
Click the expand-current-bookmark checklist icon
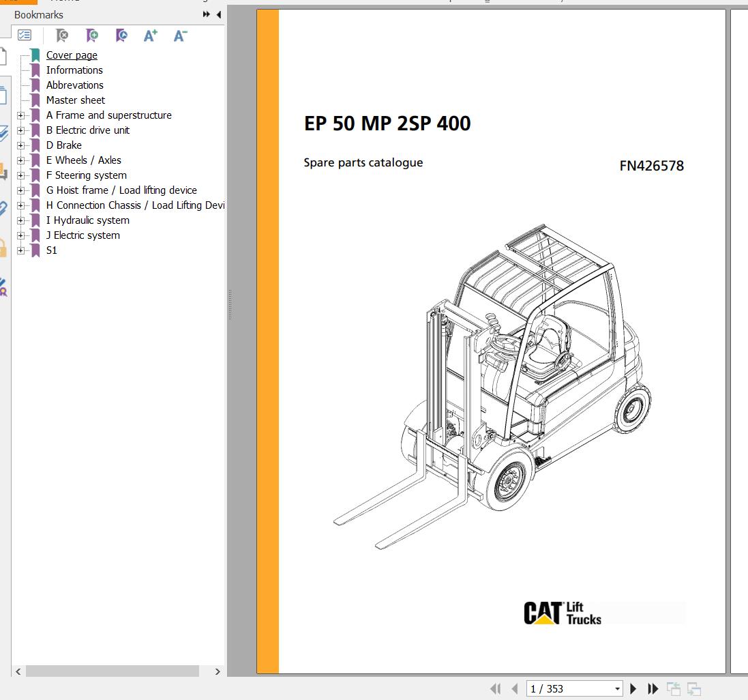25,35
